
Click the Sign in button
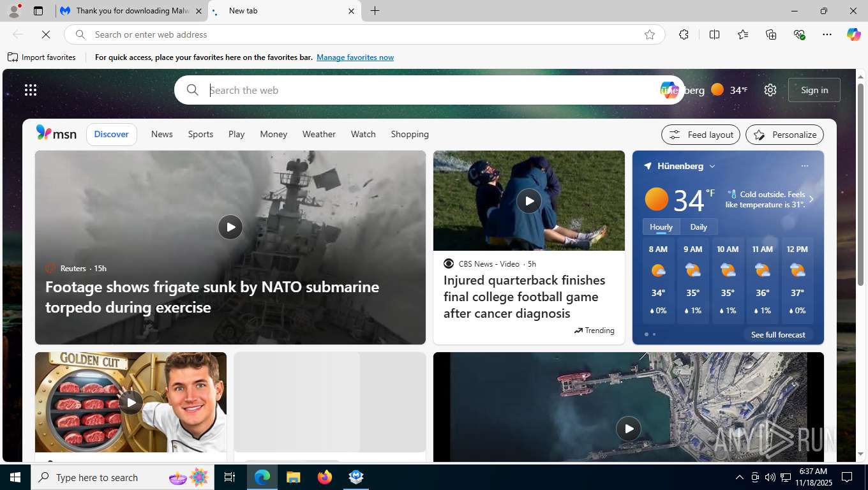click(x=814, y=90)
